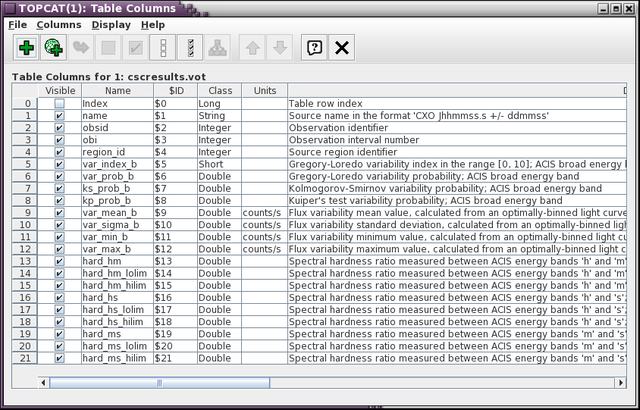
Task: Select row header number 5
Action: 25,164
